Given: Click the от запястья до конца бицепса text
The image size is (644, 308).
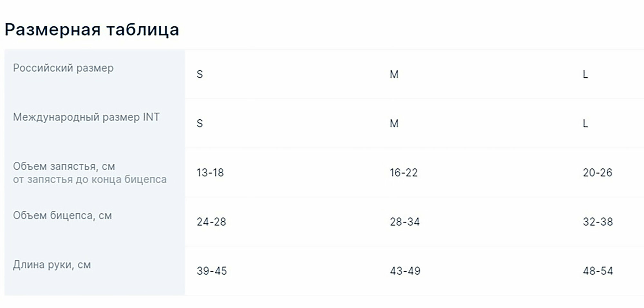Looking at the screenshot, I should [90, 179].
